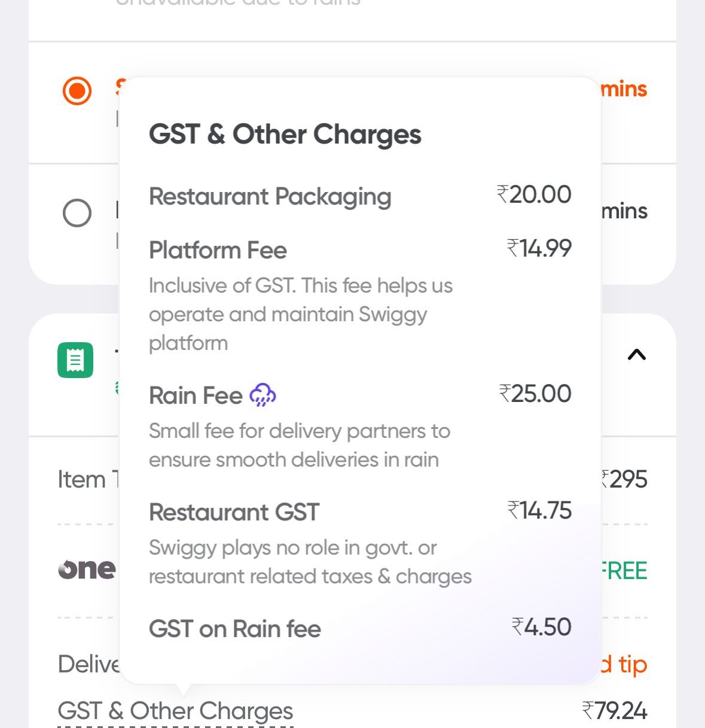Click the ₹295 item total amount
This screenshot has height=728, width=705.
pyautogui.click(x=625, y=479)
